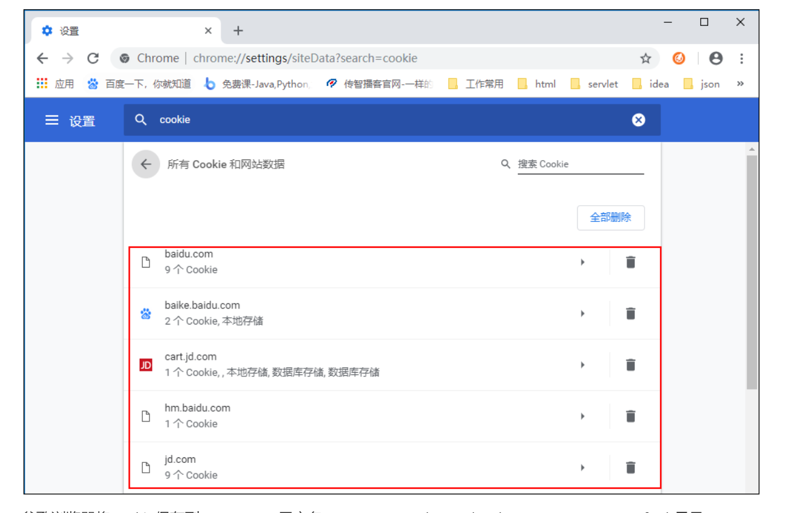Open the orange extension icon in toolbar

click(x=679, y=58)
